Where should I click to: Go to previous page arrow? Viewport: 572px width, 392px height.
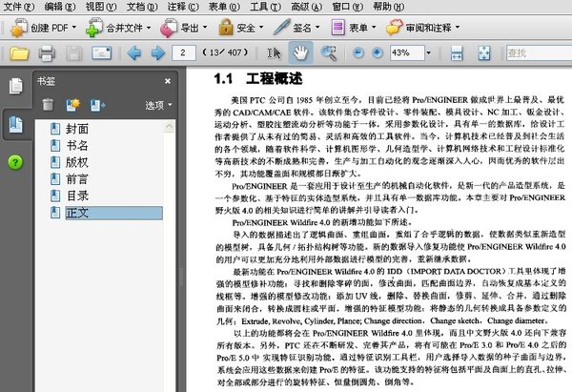point(134,53)
